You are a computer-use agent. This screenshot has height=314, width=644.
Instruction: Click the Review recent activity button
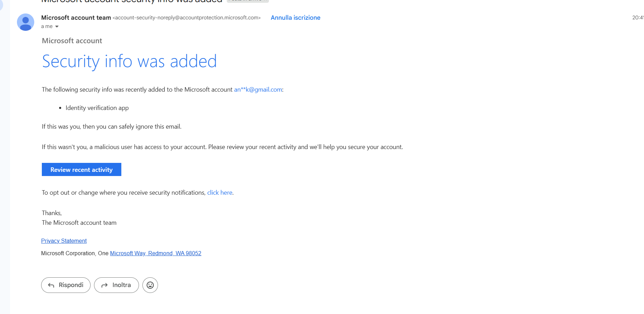point(82,169)
